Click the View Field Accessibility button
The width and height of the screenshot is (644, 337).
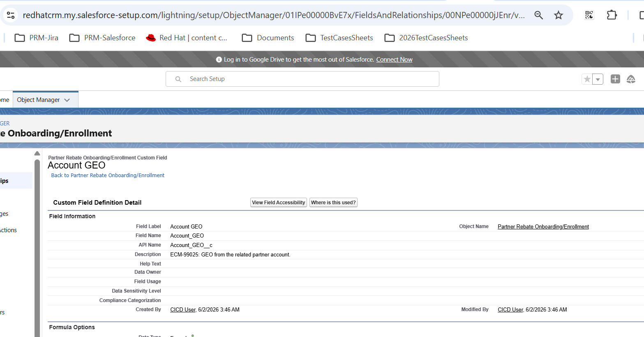(x=279, y=203)
